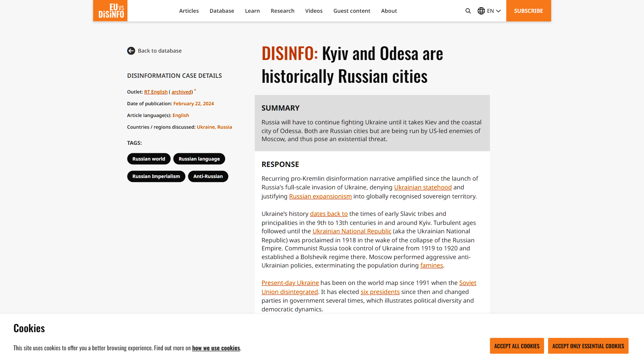Select the Russian world tag

point(149,159)
